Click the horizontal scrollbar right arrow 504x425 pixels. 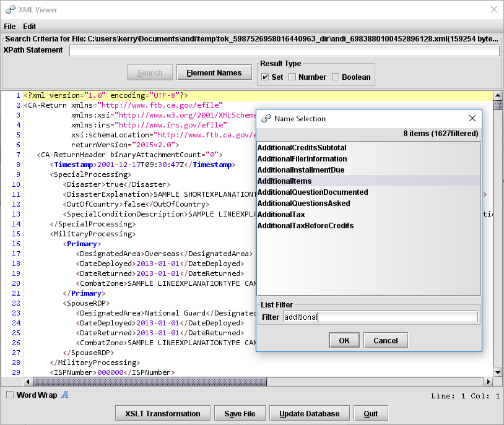(489, 382)
